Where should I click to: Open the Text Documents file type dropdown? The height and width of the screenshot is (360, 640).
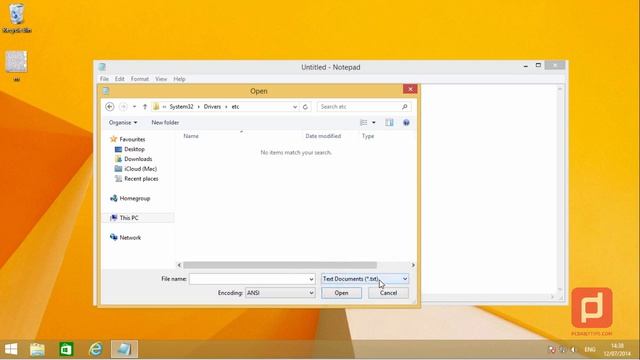click(365, 279)
